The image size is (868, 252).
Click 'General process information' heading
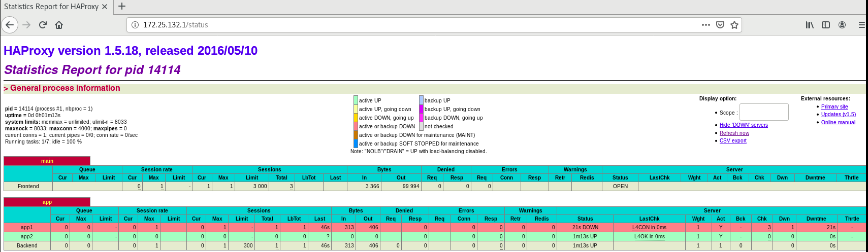65,88
